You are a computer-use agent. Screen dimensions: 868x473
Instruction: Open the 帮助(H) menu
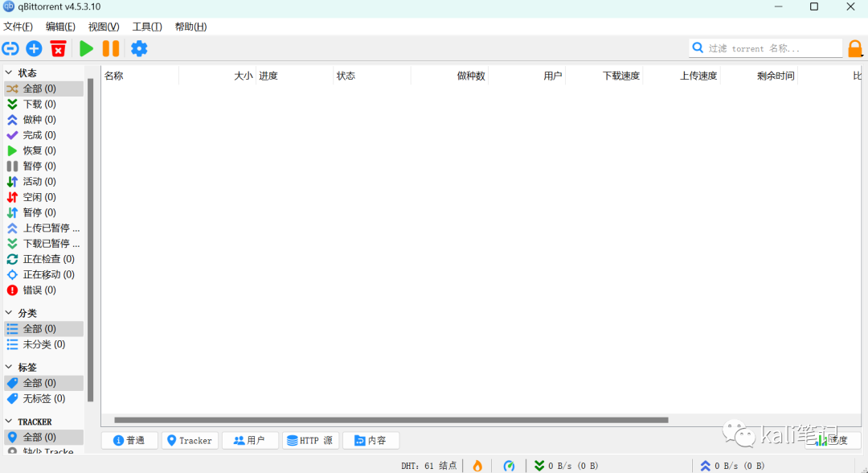190,27
